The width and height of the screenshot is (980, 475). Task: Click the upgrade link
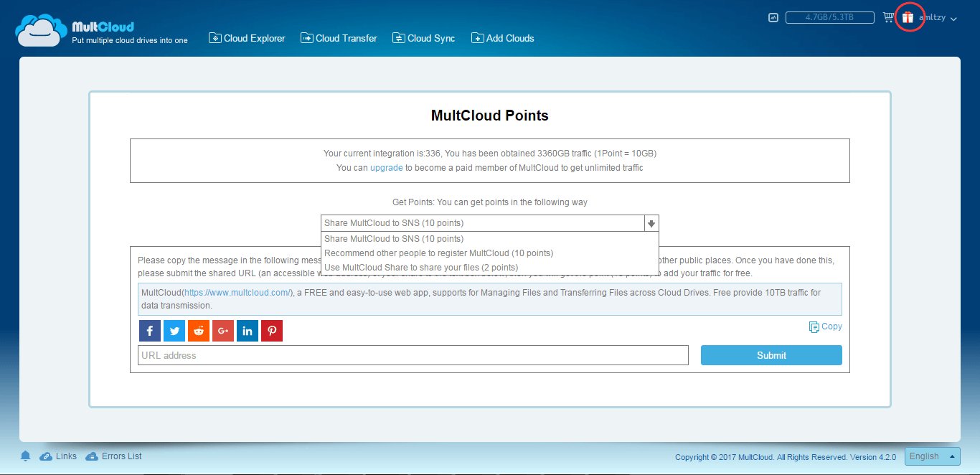386,167
